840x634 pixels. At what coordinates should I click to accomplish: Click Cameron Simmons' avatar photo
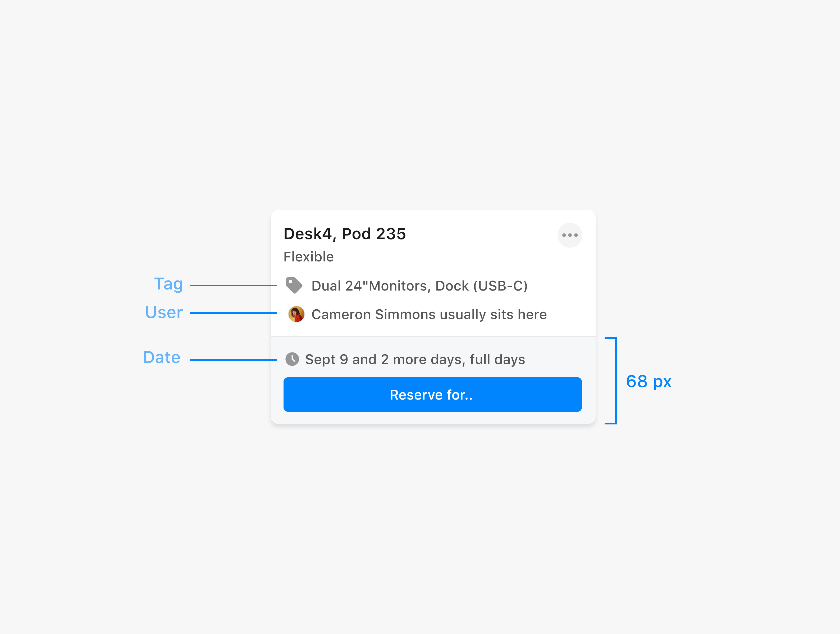(x=296, y=314)
